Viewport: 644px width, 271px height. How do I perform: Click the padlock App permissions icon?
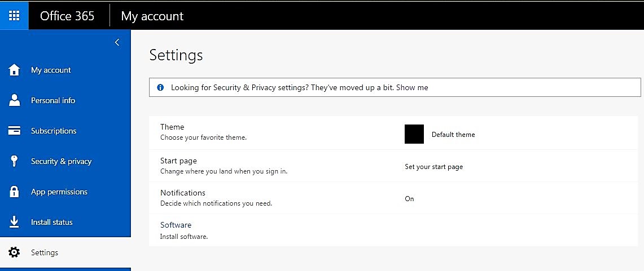click(x=14, y=192)
